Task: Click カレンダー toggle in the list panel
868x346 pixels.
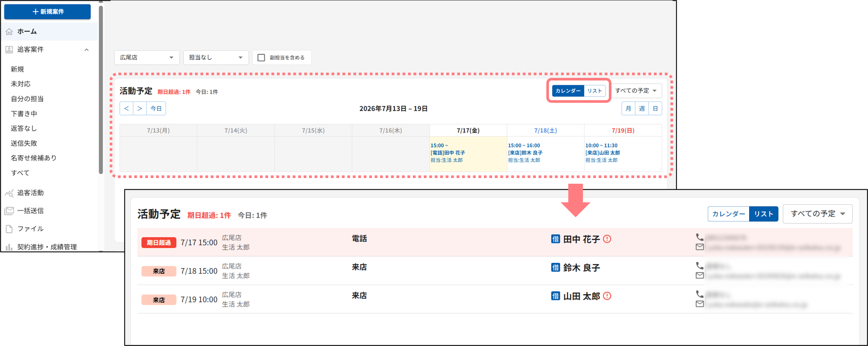Action: point(729,214)
